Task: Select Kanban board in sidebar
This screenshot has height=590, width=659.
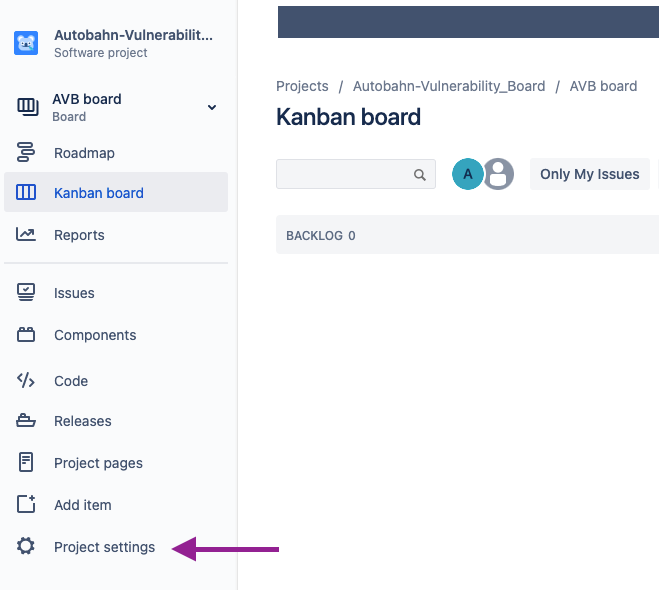Action: [116, 192]
